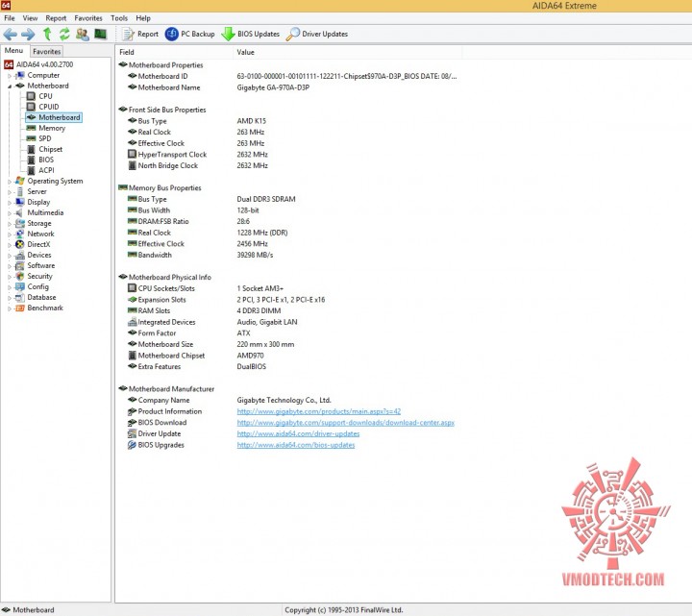Expand the Computer tree node
Screen dimensions: 692x616
tap(10, 76)
